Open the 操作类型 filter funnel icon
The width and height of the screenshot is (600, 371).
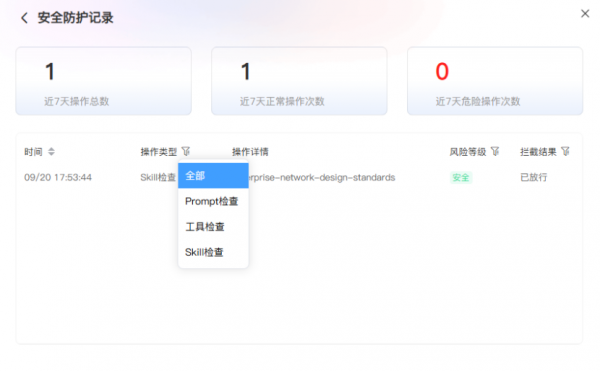click(186, 151)
